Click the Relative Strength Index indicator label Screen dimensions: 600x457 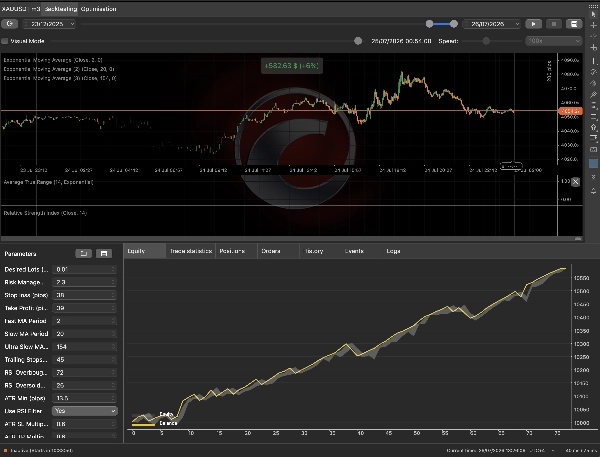tap(45, 213)
